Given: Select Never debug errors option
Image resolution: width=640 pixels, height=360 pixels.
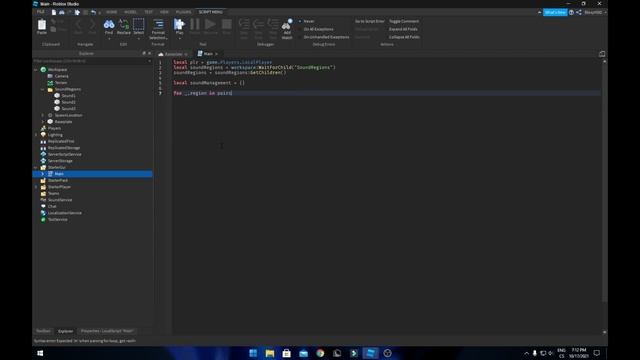Looking at the screenshot, I should (x=307, y=21).
